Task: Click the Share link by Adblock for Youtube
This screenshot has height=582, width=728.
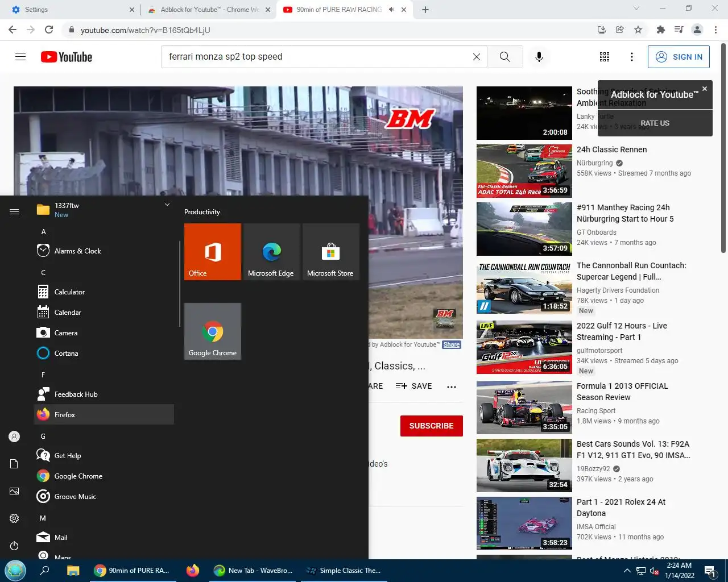Action: 452,344
